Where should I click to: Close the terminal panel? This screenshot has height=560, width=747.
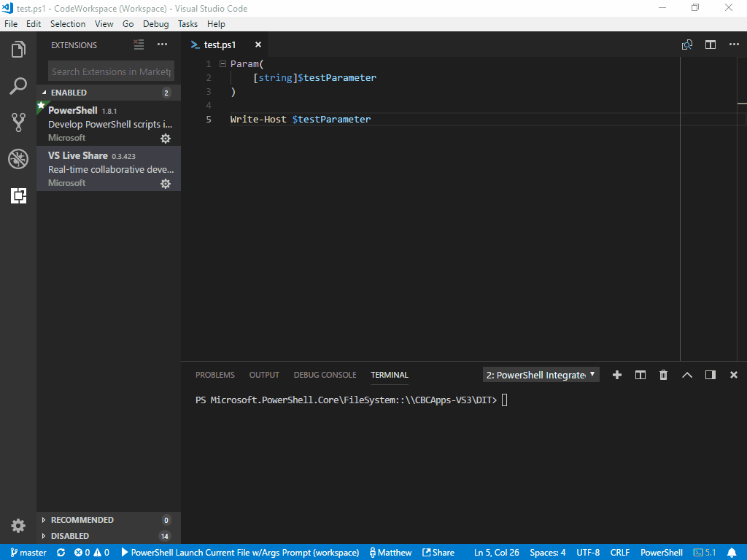pyautogui.click(x=734, y=376)
